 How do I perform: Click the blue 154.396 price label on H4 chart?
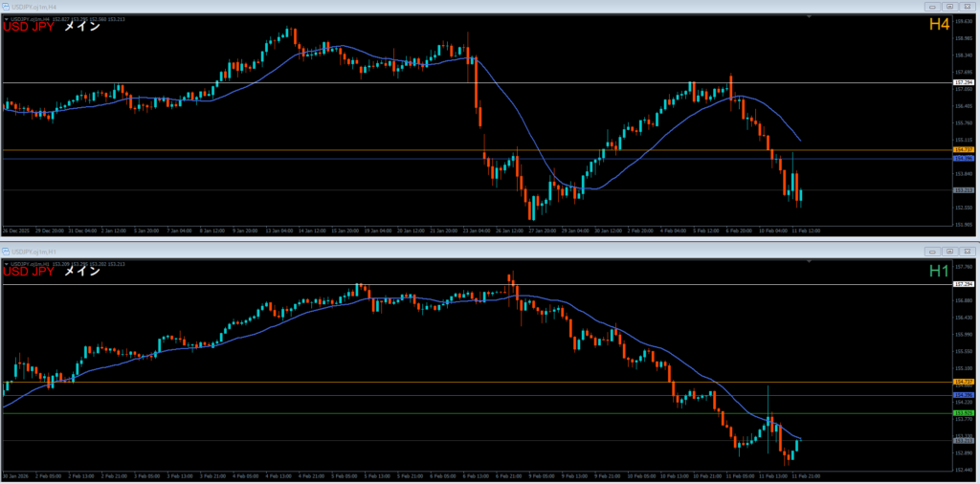click(x=964, y=159)
